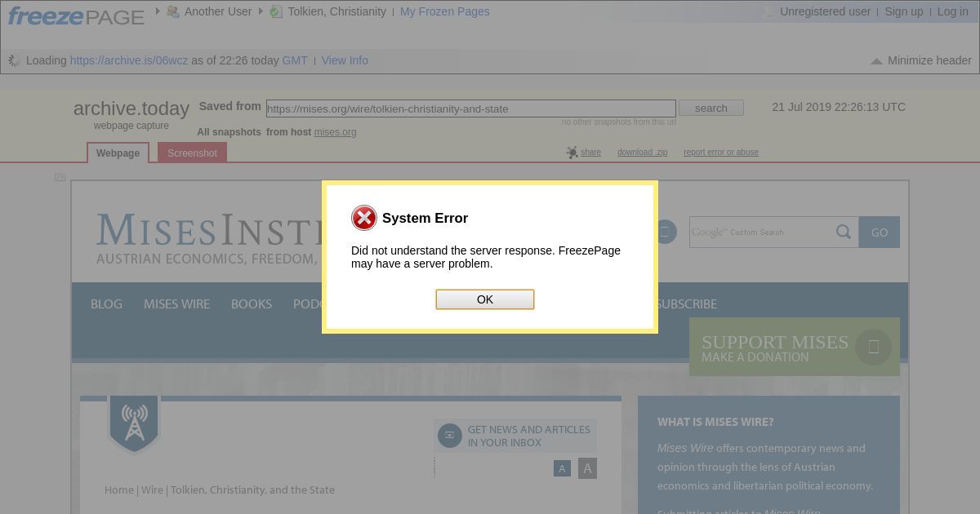This screenshot has height=514, width=980.
Task: Click the Another User people icon
Action: 172,11
